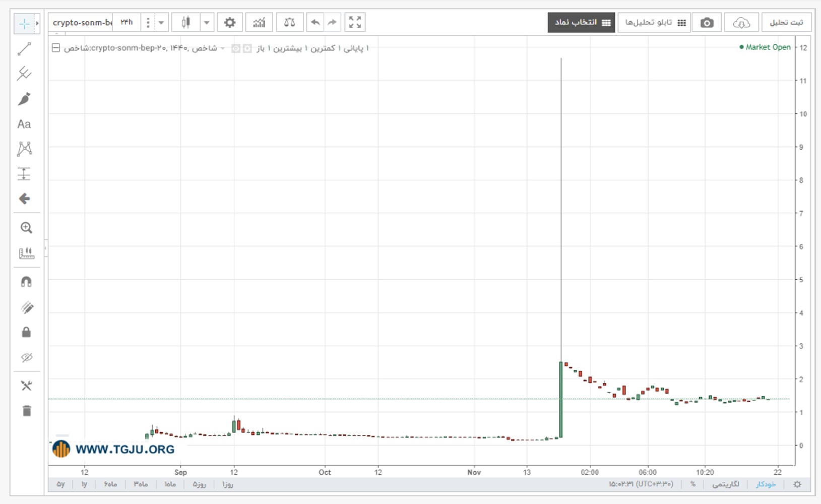
Task: Expand the chart style dropdown arrow
Action: [207, 23]
